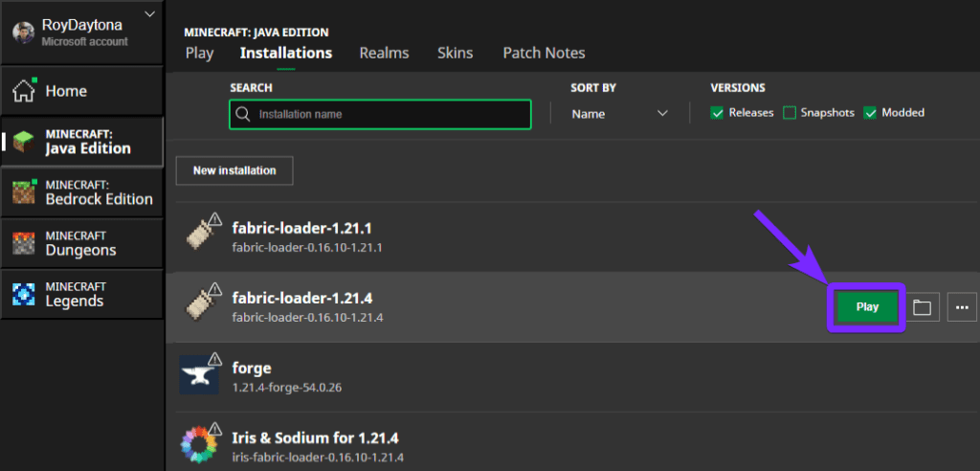Click warning triangle on fabric-loader-1.21.1 icon

click(215, 219)
